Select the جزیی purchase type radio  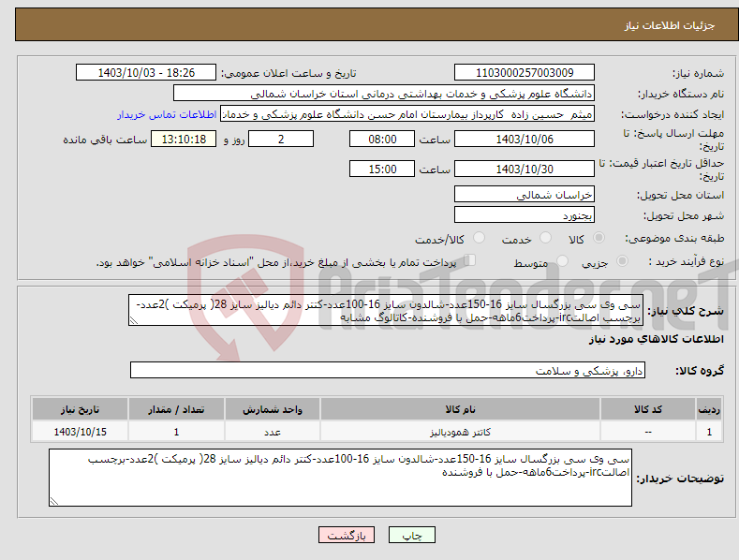[x=622, y=260]
